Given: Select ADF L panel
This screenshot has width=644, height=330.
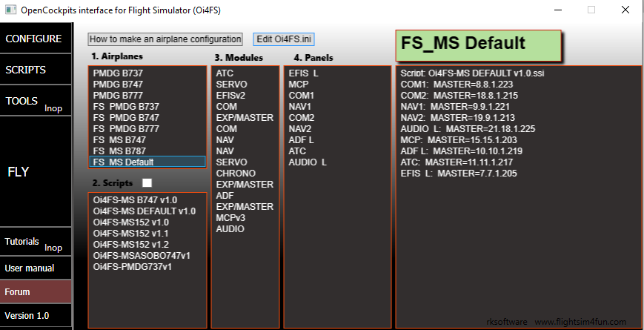Looking at the screenshot, I should [x=337, y=139].
